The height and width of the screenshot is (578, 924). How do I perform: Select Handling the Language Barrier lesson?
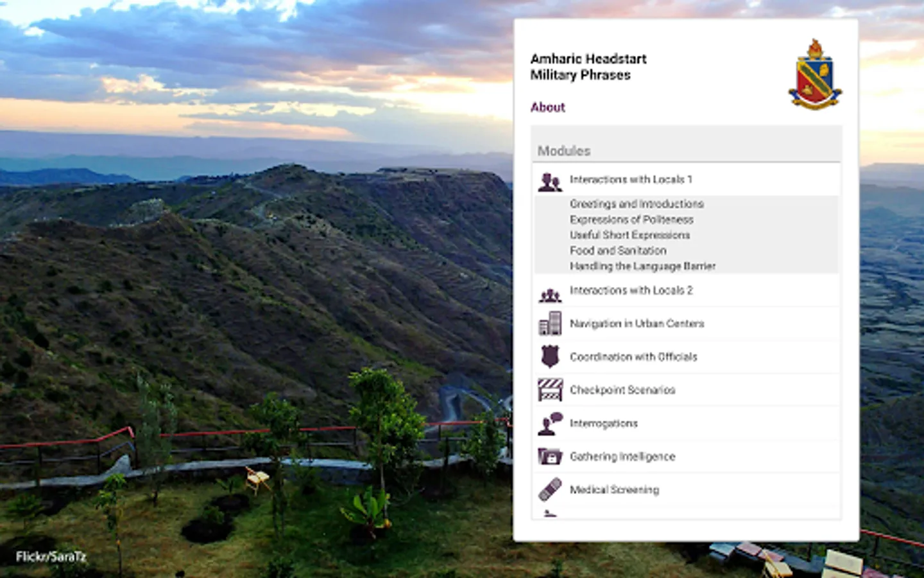tap(642, 266)
